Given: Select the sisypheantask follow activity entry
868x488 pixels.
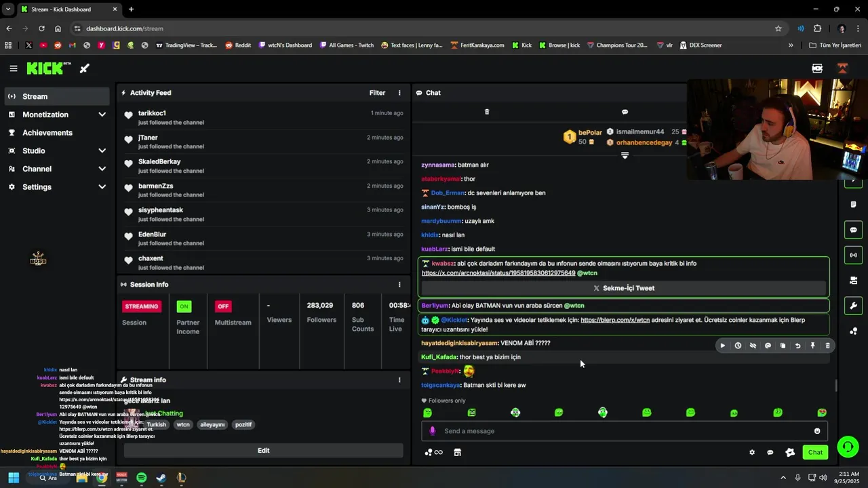Looking at the screenshot, I should (263, 214).
